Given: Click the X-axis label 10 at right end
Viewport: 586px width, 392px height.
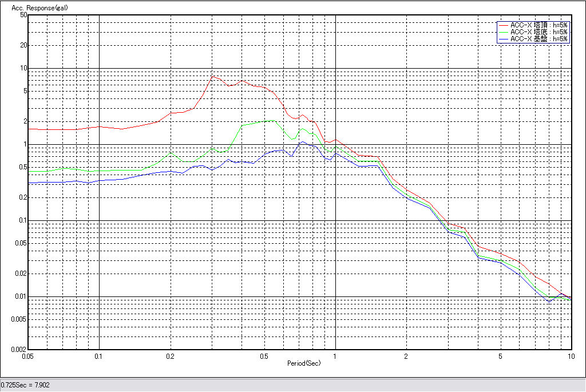Looking at the screenshot, I should pyautogui.click(x=570, y=356).
